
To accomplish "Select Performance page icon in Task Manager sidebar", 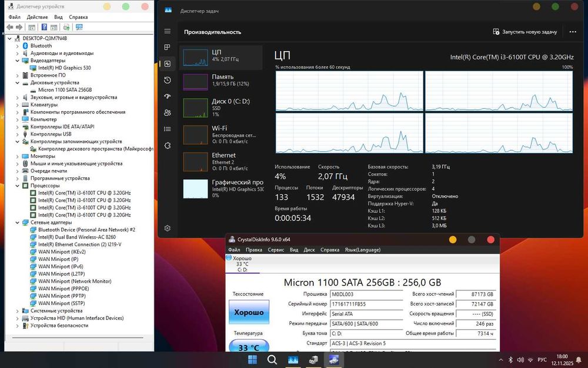I will pyautogui.click(x=167, y=64).
